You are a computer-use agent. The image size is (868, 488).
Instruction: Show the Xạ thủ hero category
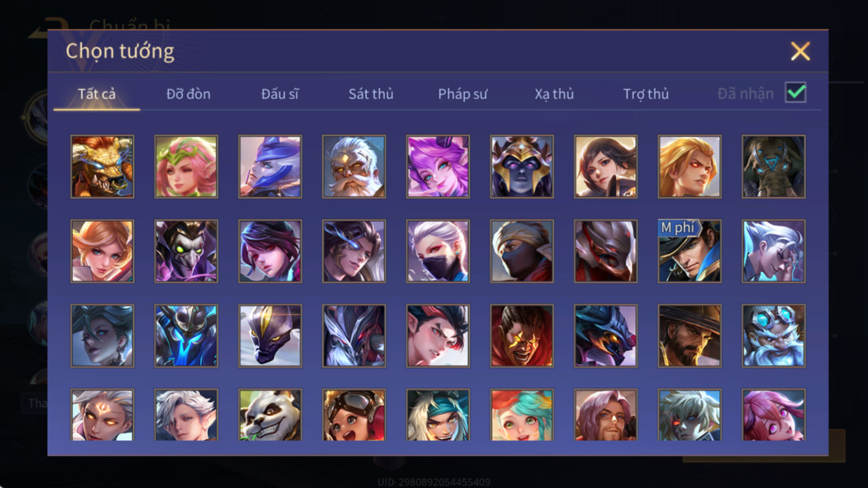click(x=554, y=94)
